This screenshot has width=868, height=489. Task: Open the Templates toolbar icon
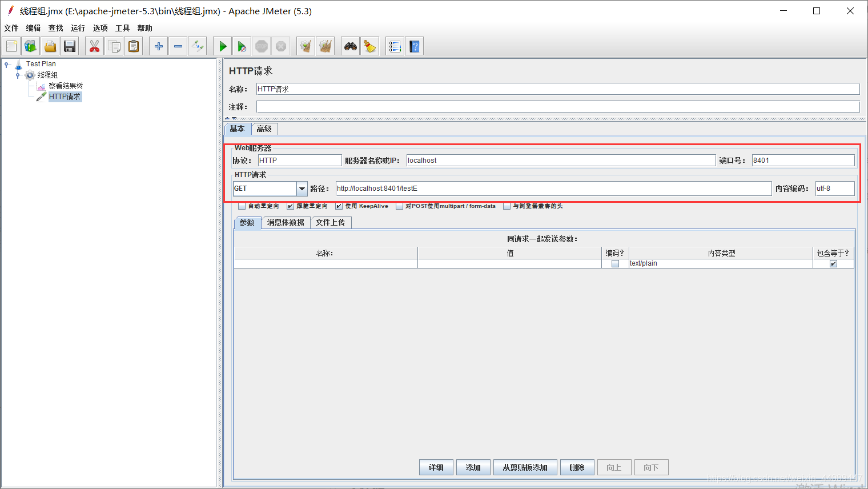tap(31, 46)
